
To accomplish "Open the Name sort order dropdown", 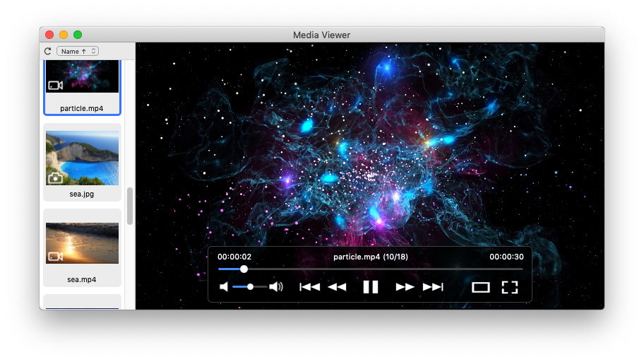I will tap(78, 51).
